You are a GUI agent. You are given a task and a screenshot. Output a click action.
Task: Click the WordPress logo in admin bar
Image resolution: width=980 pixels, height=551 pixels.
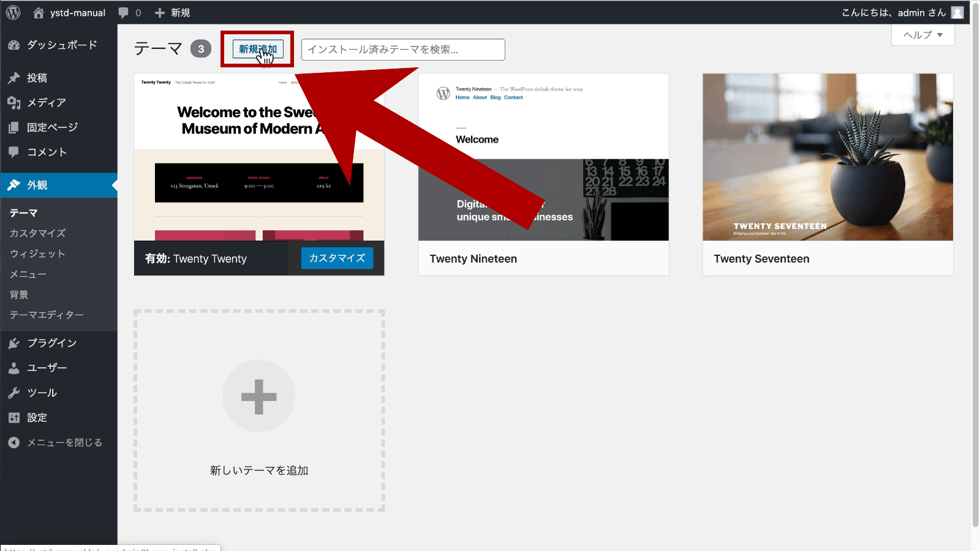click(x=13, y=12)
